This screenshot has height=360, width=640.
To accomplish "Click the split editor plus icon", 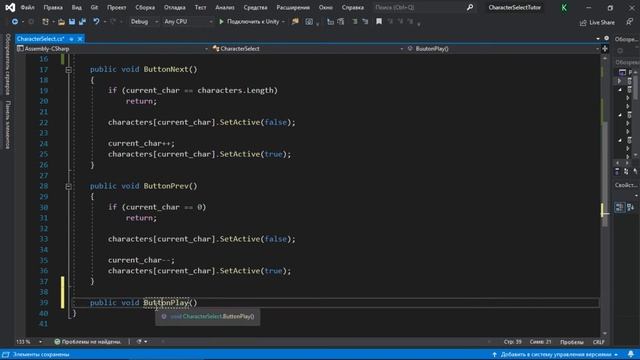I will pyautogui.click(x=605, y=49).
